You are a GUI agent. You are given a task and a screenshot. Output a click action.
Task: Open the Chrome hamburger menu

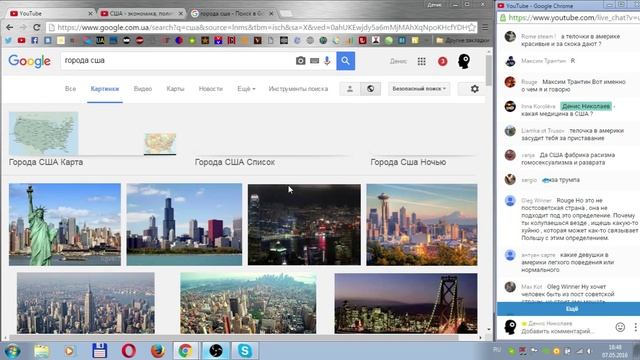[485, 27]
